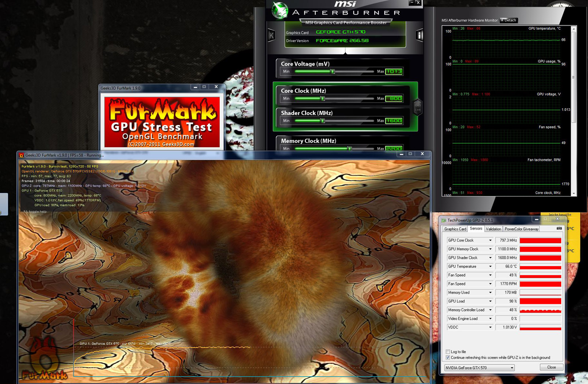Image resolution: width=588 pixels, height=384 pixels.
Task: Click the "1770 RPM" fan speed value
Action: coord(508,284)
